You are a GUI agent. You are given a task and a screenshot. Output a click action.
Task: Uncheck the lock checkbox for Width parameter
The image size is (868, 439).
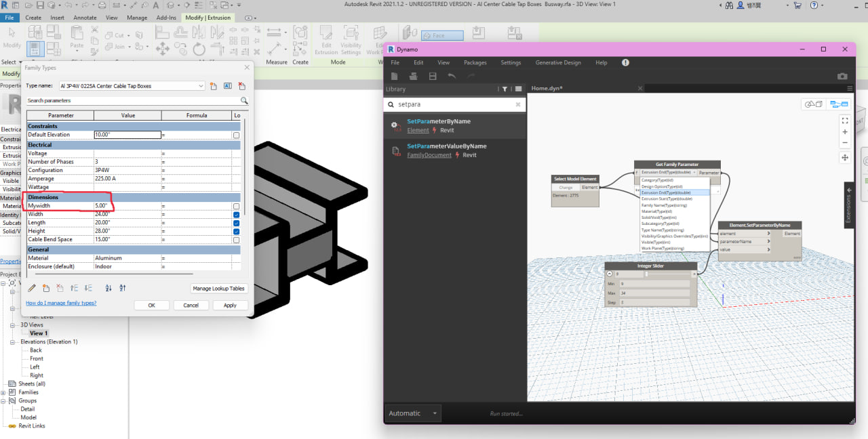[x=235, y=214]
